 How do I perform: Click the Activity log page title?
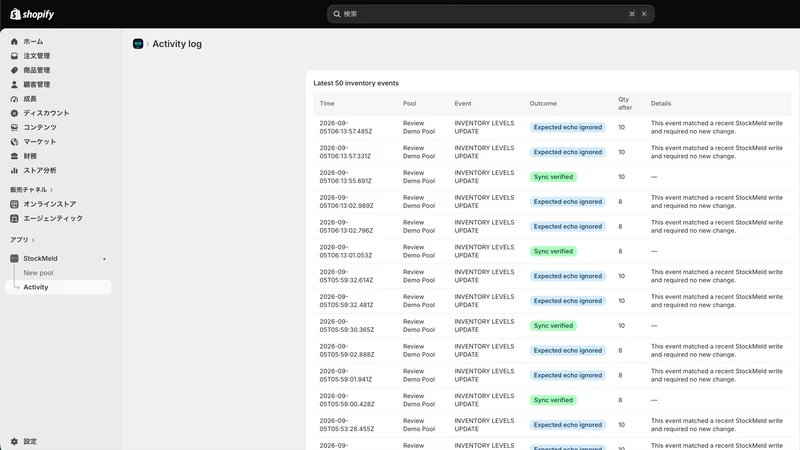[x=177, y=44]
